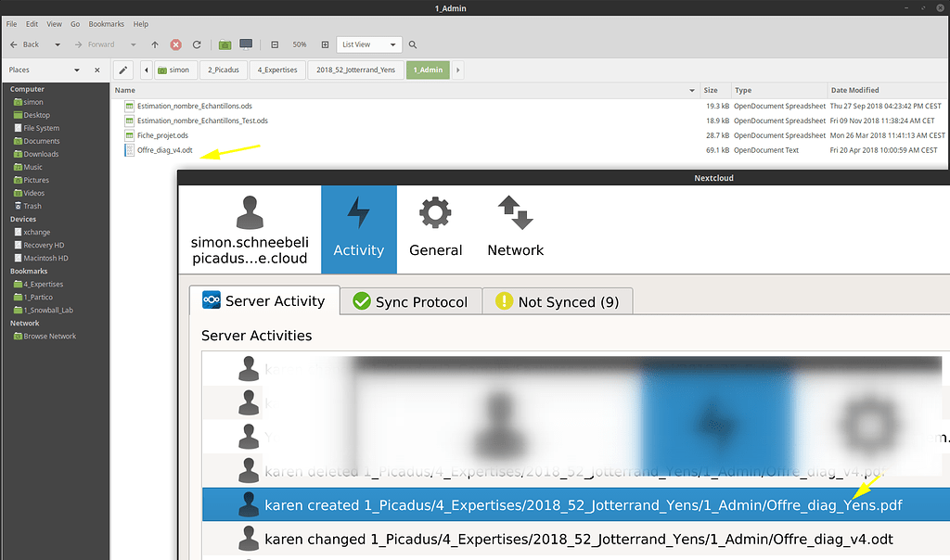950x560 pixels.
Task: Select simon.schneebeli account in Nextcloud
Action: 250,230
